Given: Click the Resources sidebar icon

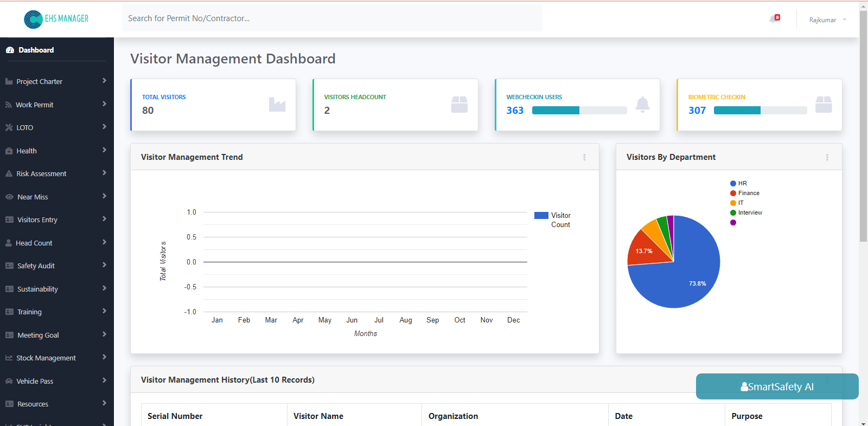Looking at the screenshot, I should 9,404.
